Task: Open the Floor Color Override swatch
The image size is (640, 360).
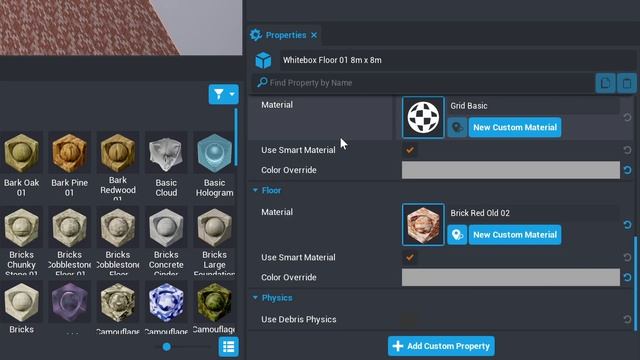Action: [511, 278]
